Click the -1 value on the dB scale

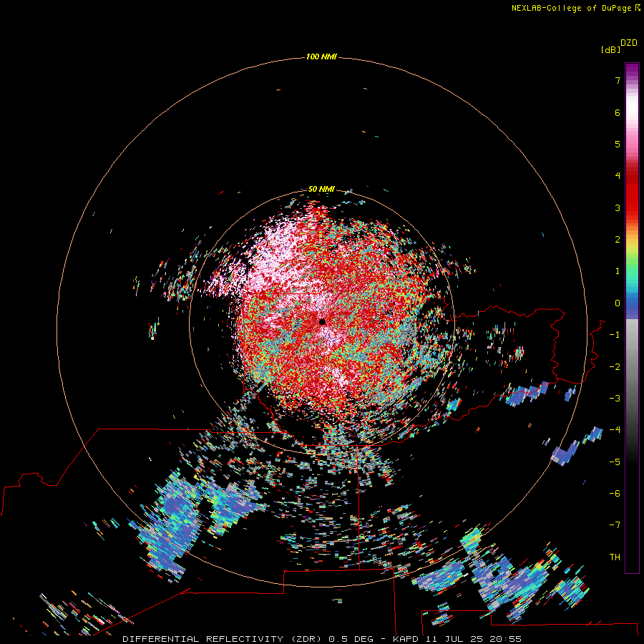point(615,335)
